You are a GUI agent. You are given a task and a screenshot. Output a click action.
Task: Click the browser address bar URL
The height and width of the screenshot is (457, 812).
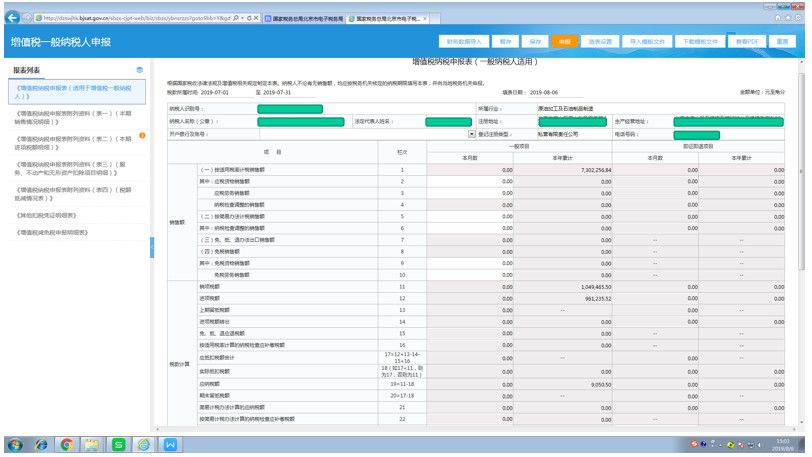(137, 18)
